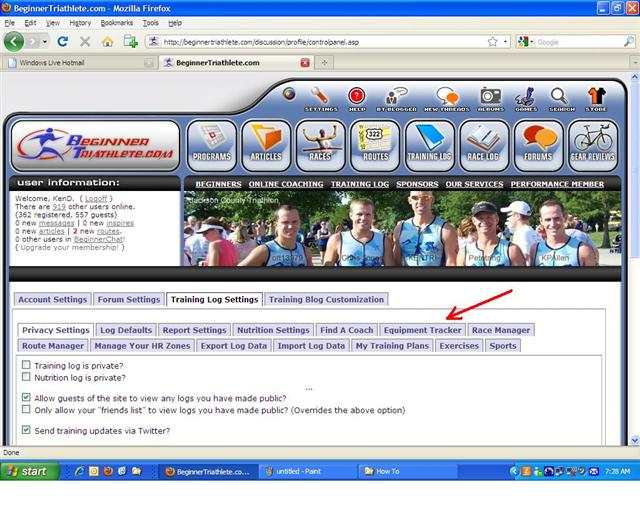The width and height of the screenshot is (640, 513).
Task: Open the Albums camera icon
Action: pos(491,99)
